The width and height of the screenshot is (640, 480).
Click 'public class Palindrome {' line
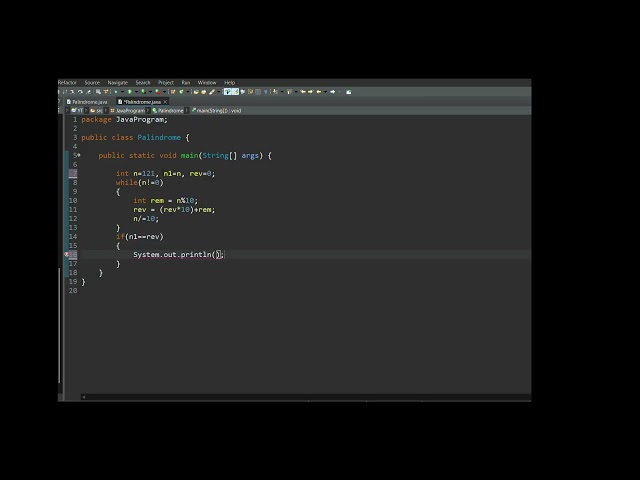pyautogui.click(x=135, y=138)
